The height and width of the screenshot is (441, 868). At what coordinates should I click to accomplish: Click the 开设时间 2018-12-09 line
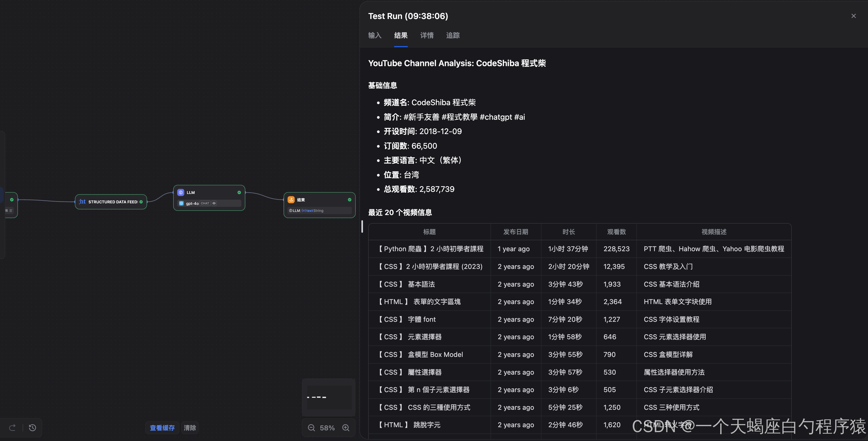tap(423, 131)
